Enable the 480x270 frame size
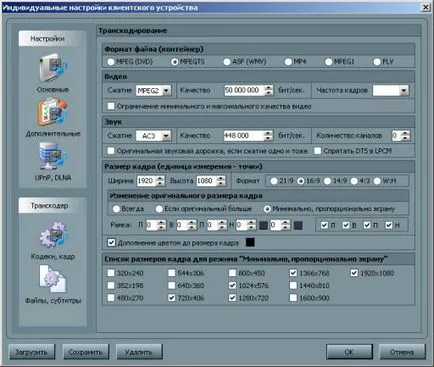The width and height of the screenshot is (434, 367). tap(111, 298)
